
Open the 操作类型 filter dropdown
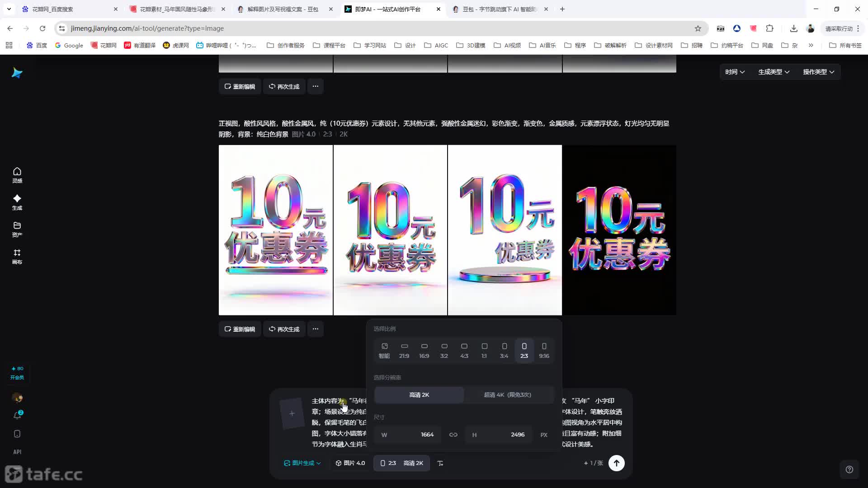[x=818, y=72]
